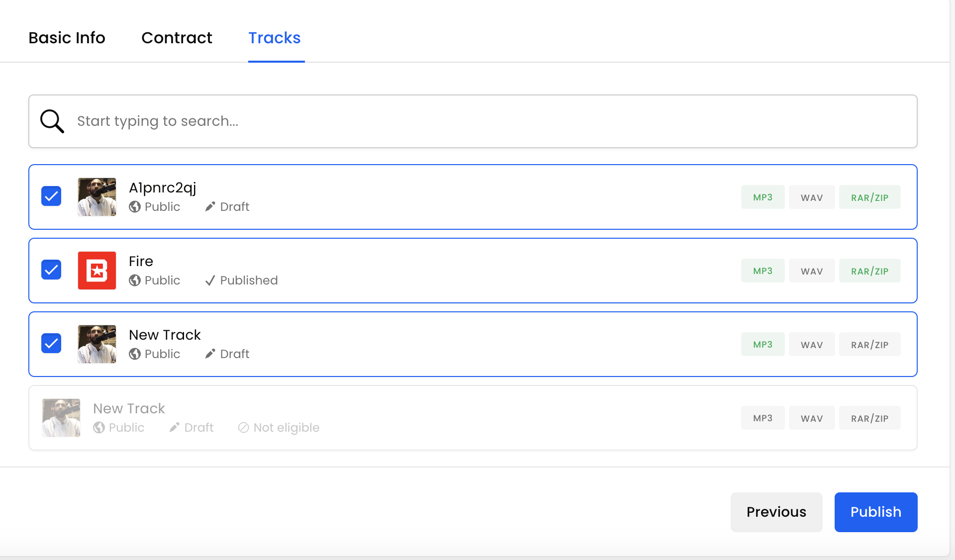The height and width of the screenshot is (560, 955).
Task: Click the red Fire track artwork
Action: click(x=97, y=271)
